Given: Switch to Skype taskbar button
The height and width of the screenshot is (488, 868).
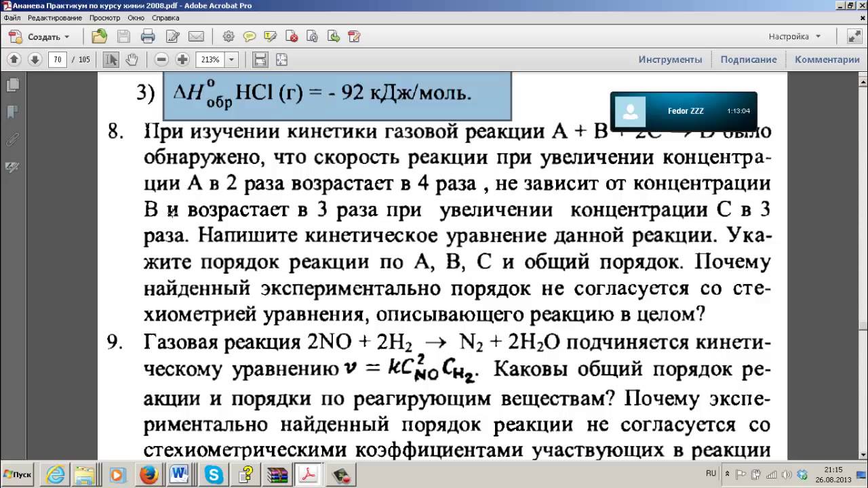Looking at the screenshot, I should tap(214, 474).
